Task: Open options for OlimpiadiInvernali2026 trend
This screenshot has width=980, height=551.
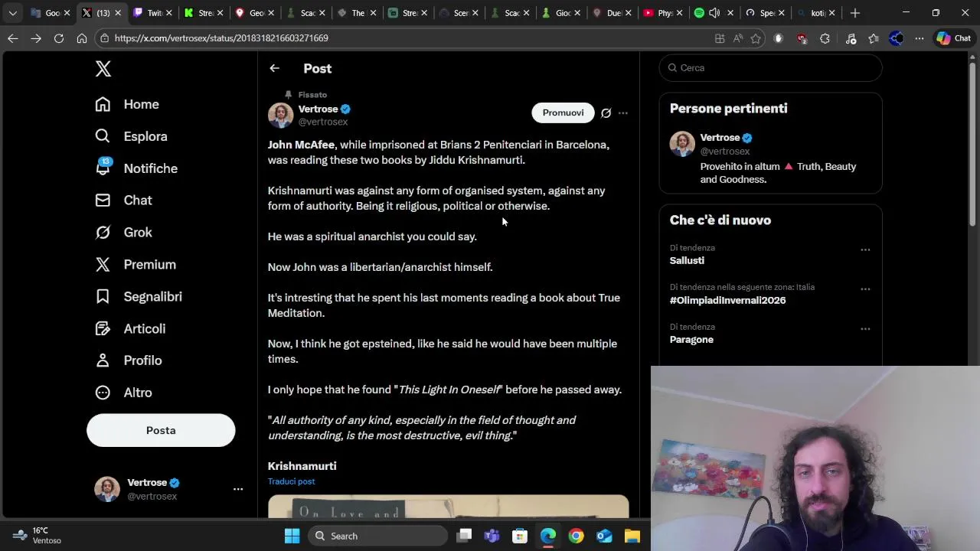Action: 865,289
